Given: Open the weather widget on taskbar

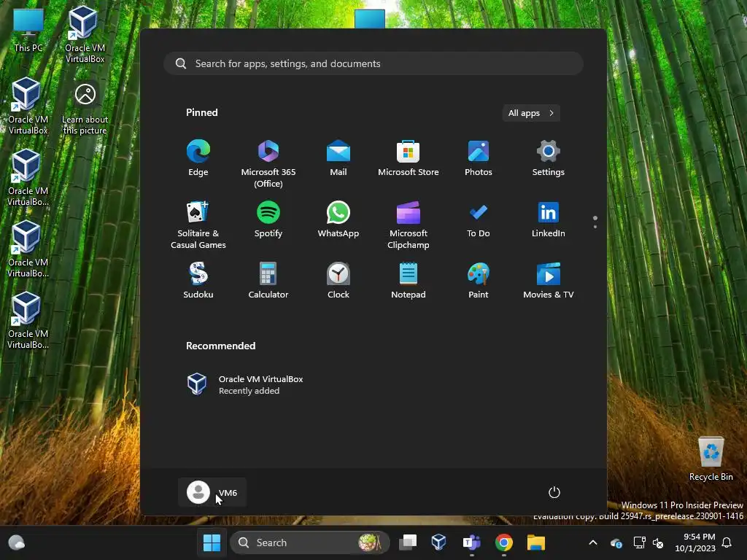Looking at the screenshot, I should point(17,542).
